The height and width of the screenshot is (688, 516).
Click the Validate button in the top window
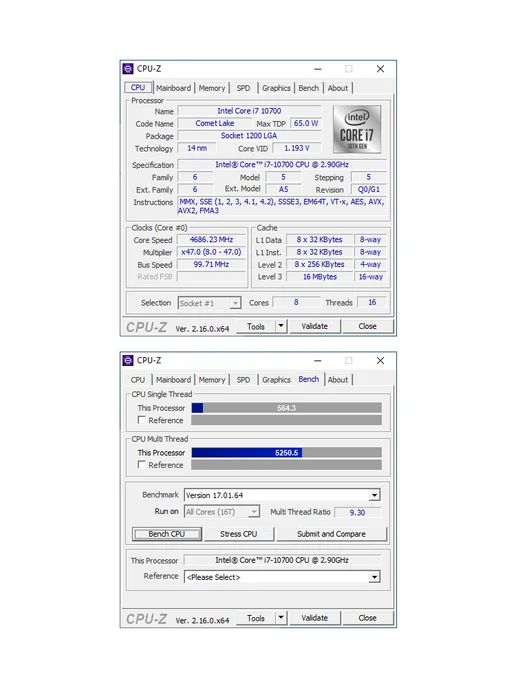[315, 326]
